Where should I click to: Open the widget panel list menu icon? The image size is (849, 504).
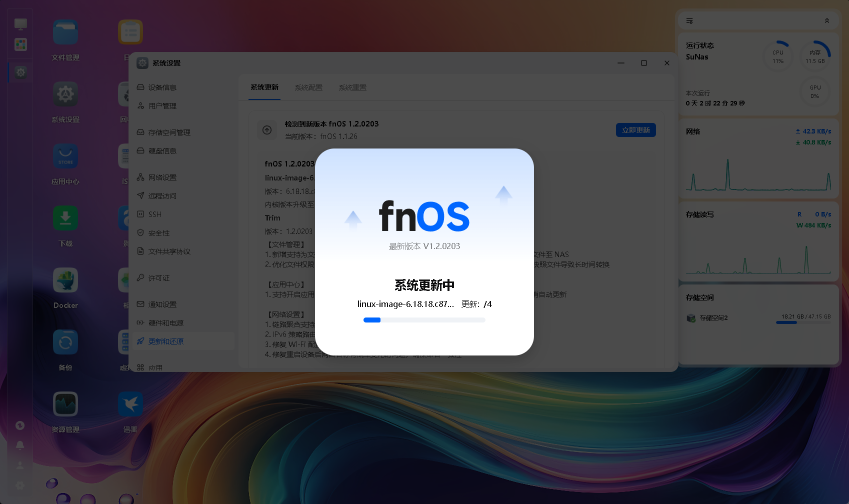689,20
